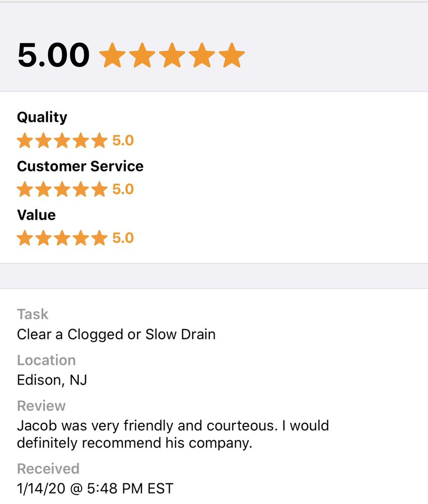Select the Customer Service heading
This screenshot has width=428, height=504.
[80, 166]
